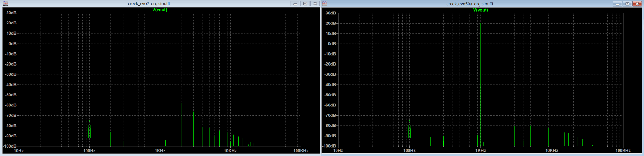The image size is (644, 156).
Task: Click the 100KHz frequency label in the evo2 plot
Action: click(301, 151)
